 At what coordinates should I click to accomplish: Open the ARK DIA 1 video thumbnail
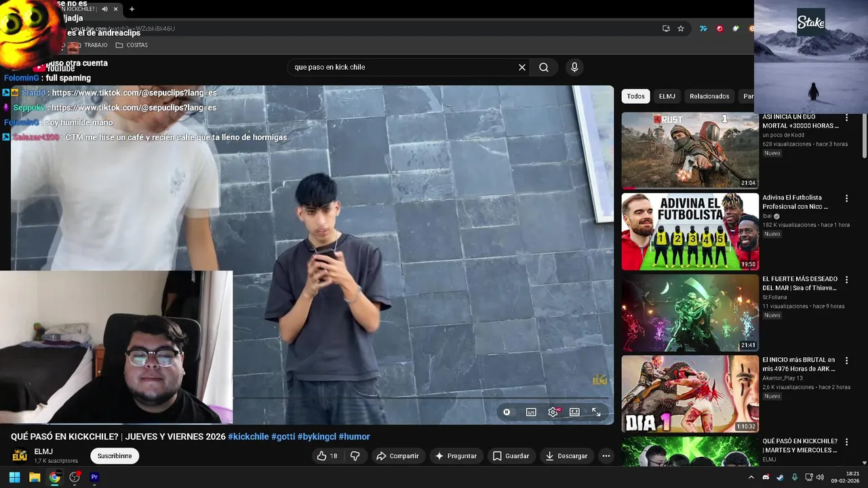(690, 394)
